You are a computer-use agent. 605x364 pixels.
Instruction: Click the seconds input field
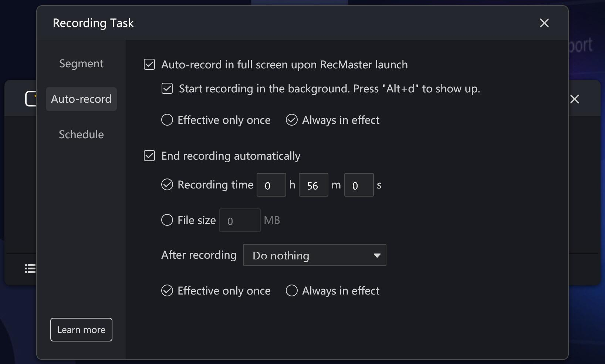coord(359,185)
